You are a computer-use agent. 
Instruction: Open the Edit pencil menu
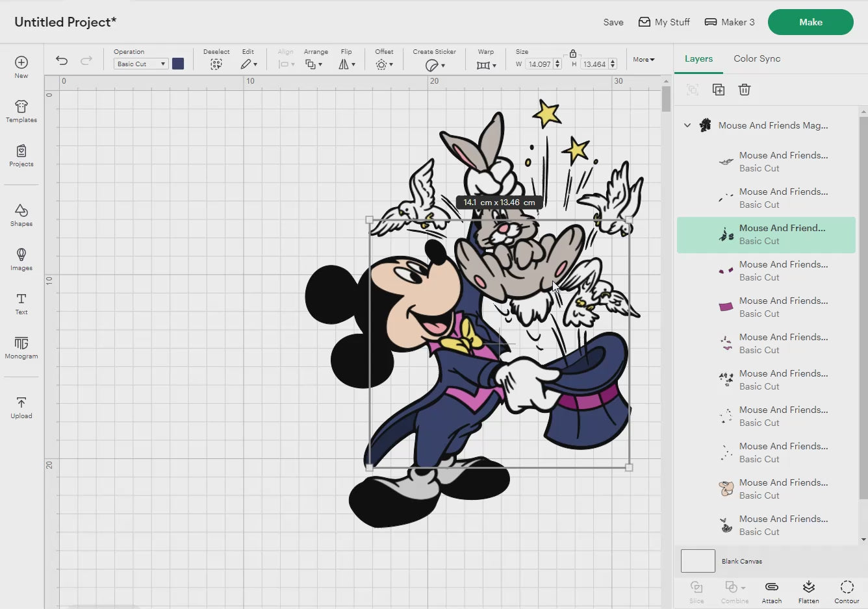point(248,64)
